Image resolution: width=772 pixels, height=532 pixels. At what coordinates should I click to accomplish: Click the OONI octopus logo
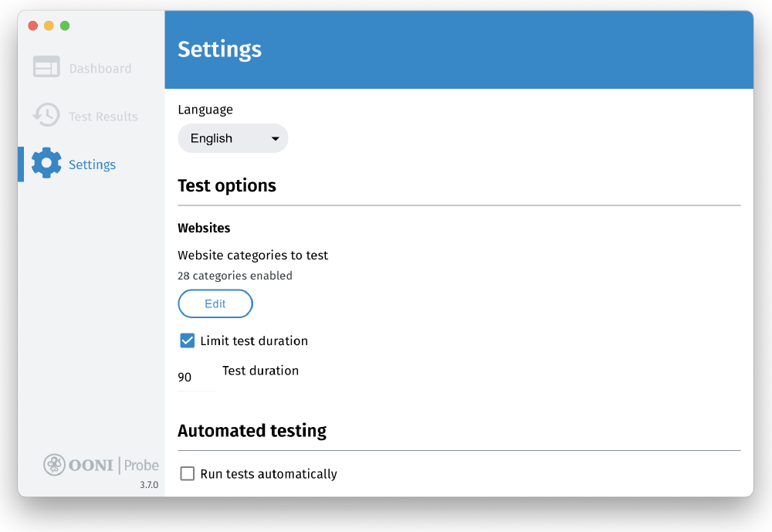(x=54, y=465)
